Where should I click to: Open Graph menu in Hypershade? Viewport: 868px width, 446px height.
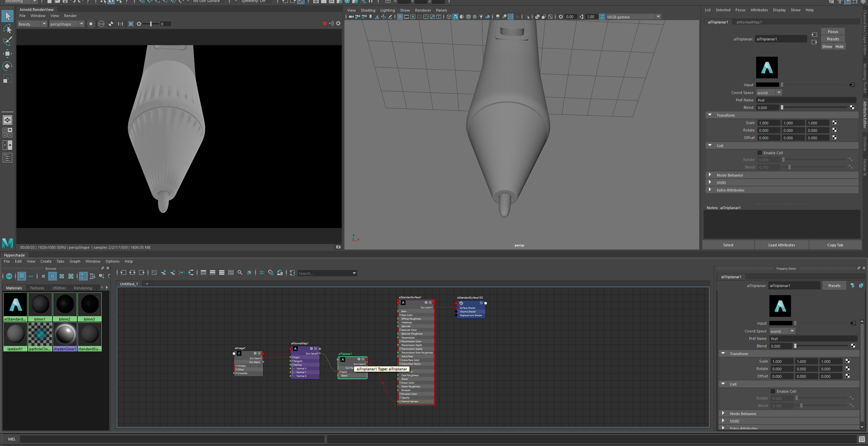(x=75, y=261)
